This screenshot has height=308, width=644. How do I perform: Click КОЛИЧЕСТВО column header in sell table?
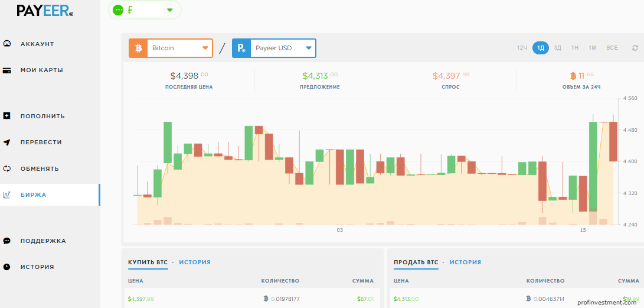pos(545,281)
